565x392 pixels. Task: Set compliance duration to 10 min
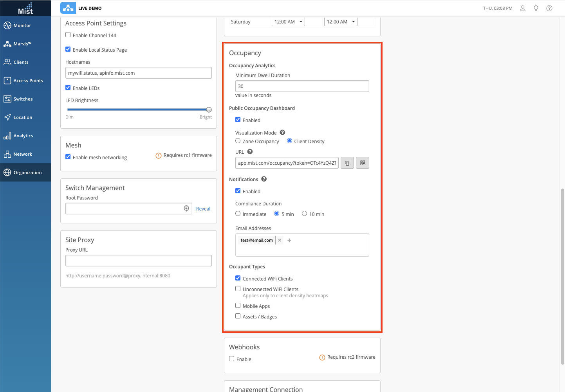tap(304, 214)
